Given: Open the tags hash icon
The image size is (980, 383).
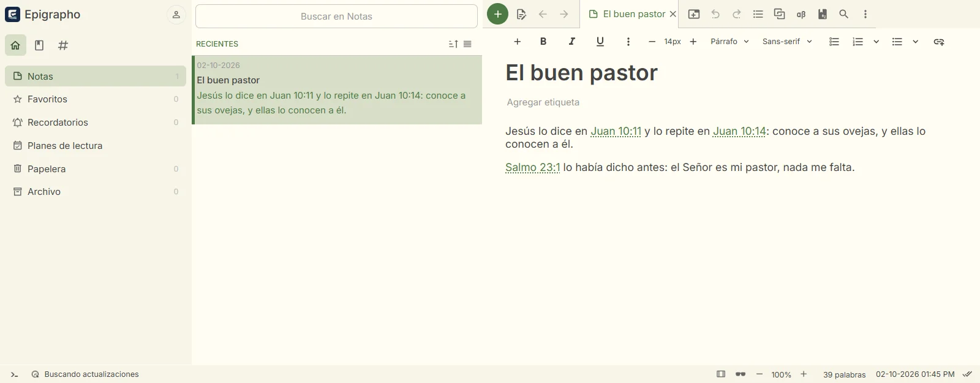Looking at the screenshot, I should 63,45.
